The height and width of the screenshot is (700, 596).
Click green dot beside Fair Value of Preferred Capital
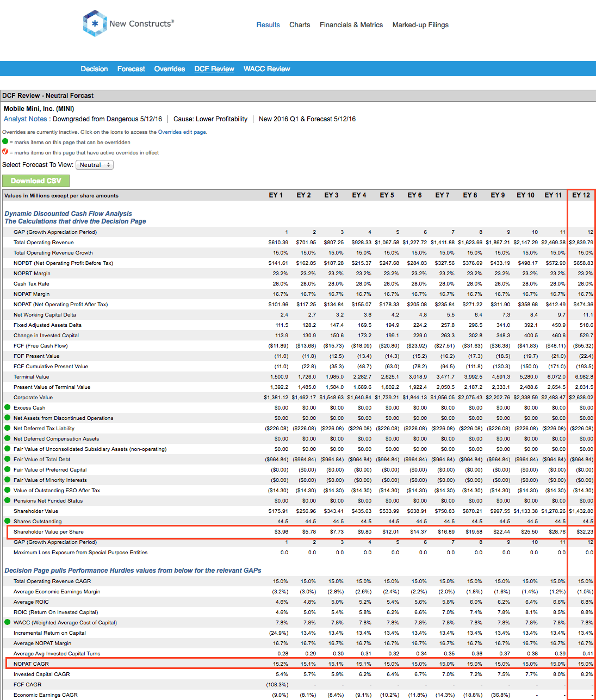[8, 469]
